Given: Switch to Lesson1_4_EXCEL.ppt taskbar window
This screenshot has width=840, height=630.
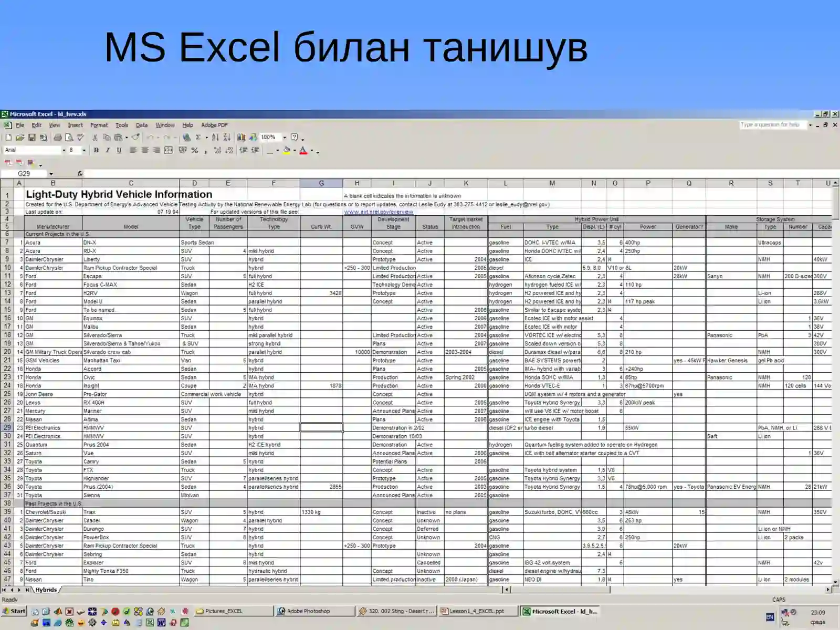Looking at the screenshot, I should [x=478, y=611].
